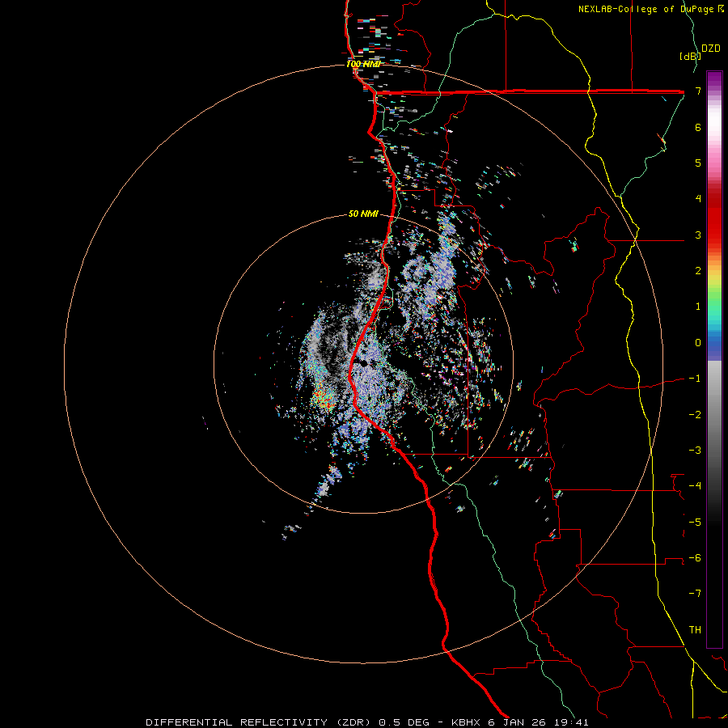Select the 5 dB scale label
The height and width of the screenshot is (728, 728).
698,163
